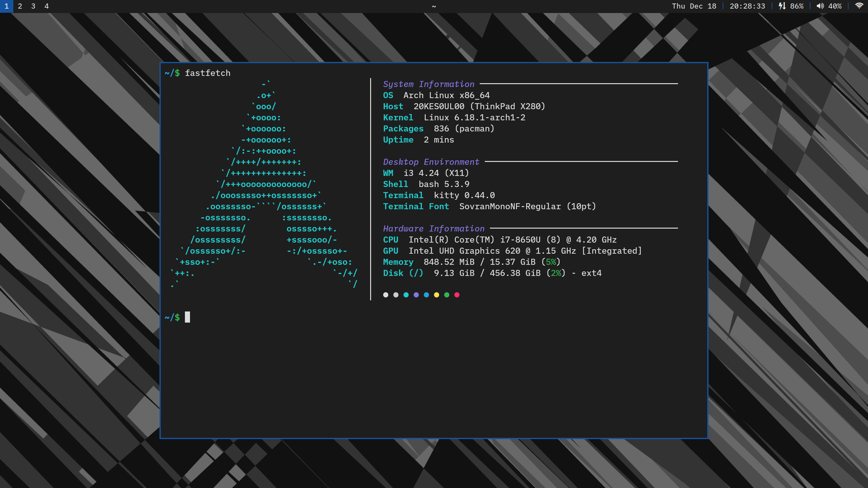Click the purple color dot

coord(416,295)
